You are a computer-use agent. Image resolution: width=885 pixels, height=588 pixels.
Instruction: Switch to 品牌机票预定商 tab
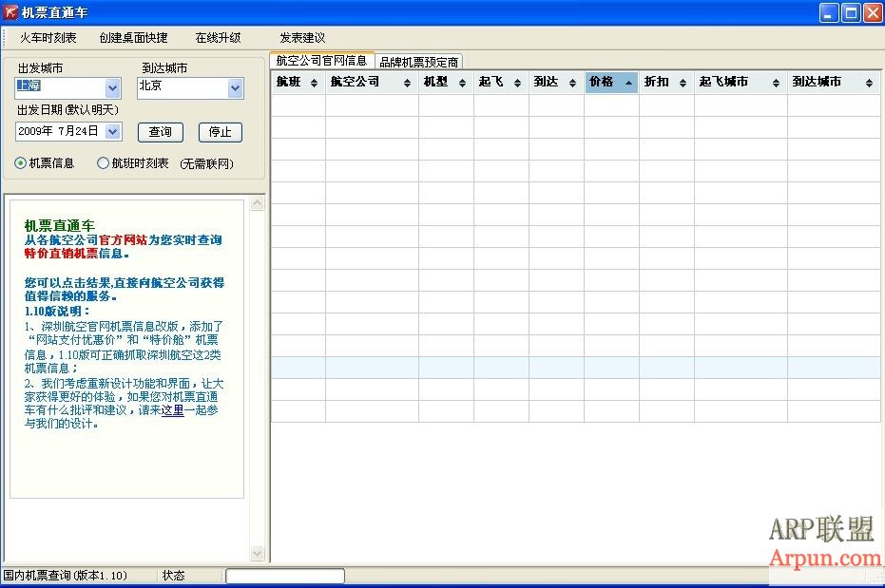coord(419,62)
